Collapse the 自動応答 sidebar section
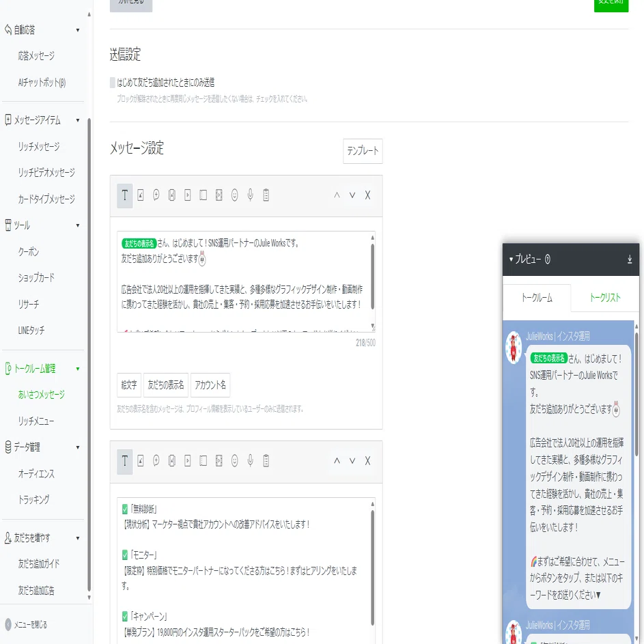The height and width of the screenshot is (644, 644). 78,30
